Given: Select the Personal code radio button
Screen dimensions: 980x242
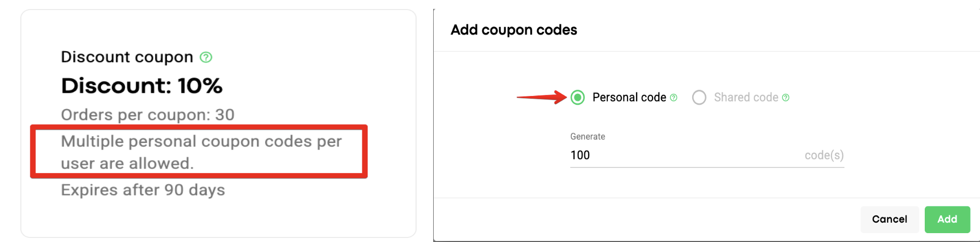Looking at the screenshot, I should coord(578,98).
